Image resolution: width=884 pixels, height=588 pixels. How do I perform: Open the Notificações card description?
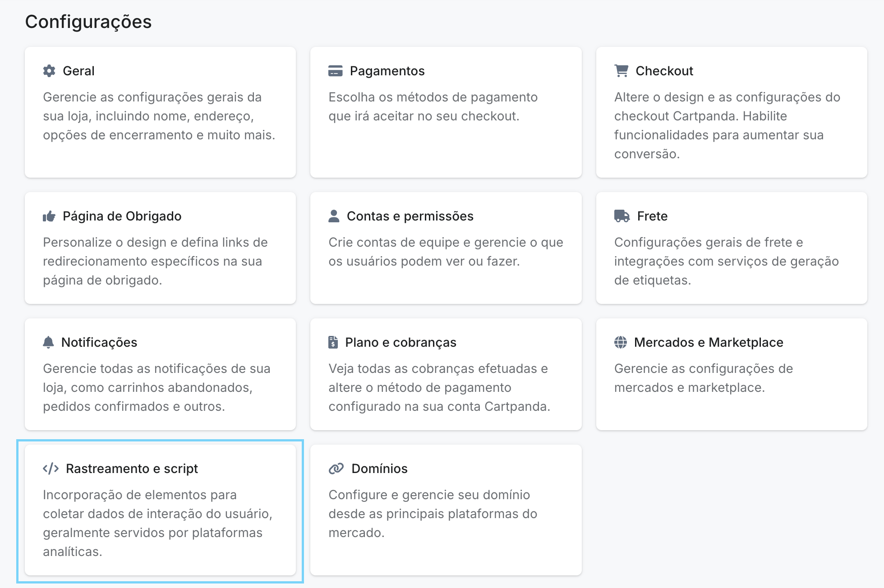pos(157,387)
